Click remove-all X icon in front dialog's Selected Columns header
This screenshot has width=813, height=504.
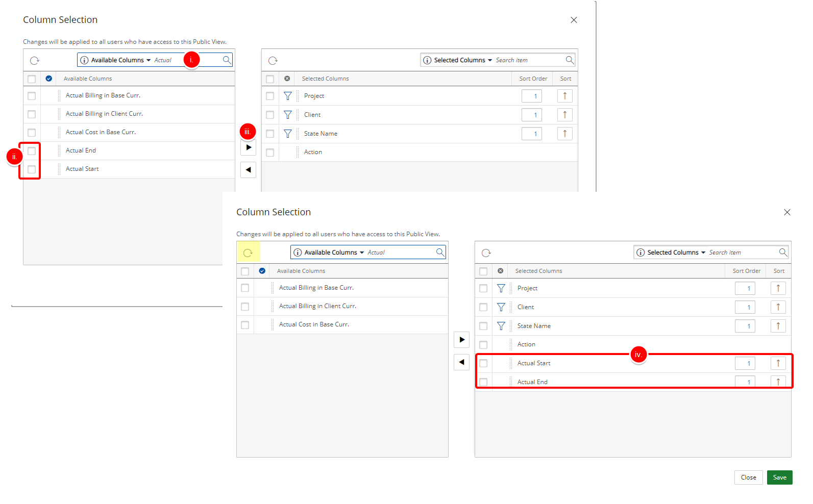(x=500, y=271)
